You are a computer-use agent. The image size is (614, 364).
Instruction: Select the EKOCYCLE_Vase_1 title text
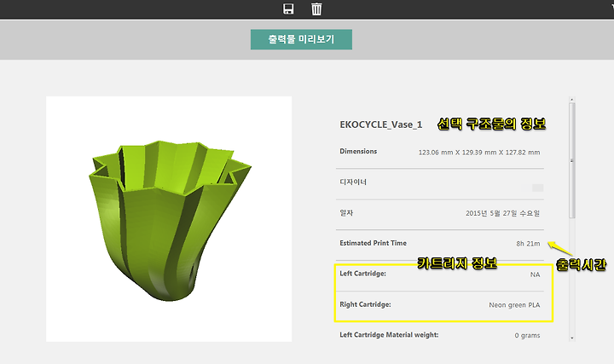coord(381,124)
